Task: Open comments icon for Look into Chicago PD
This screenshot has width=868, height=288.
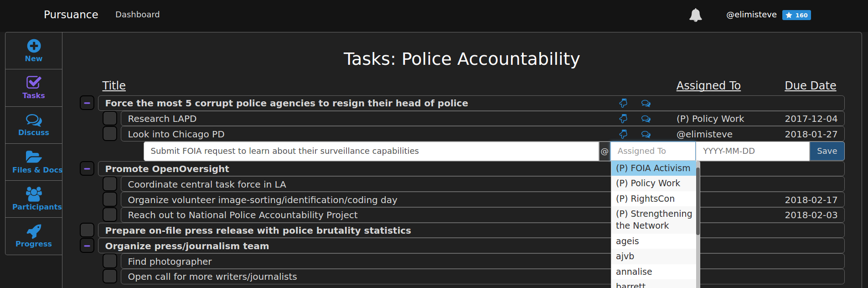Action: [646, 134]
